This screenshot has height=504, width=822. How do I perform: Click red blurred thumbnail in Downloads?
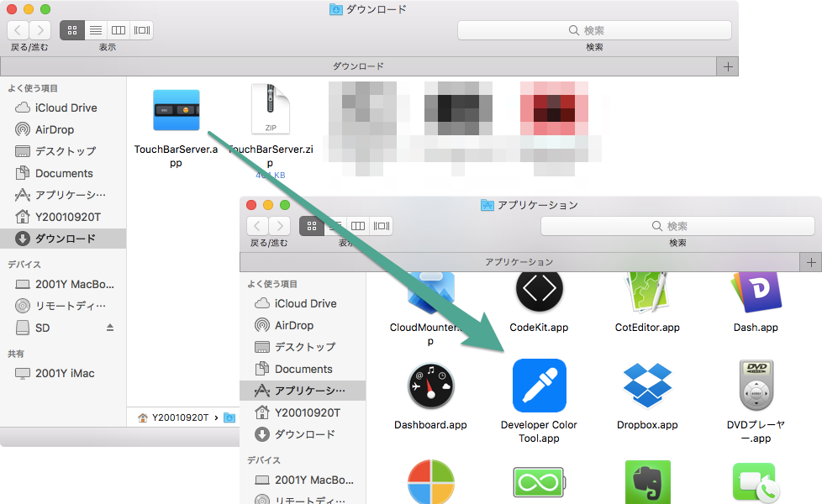click(554, 108)
